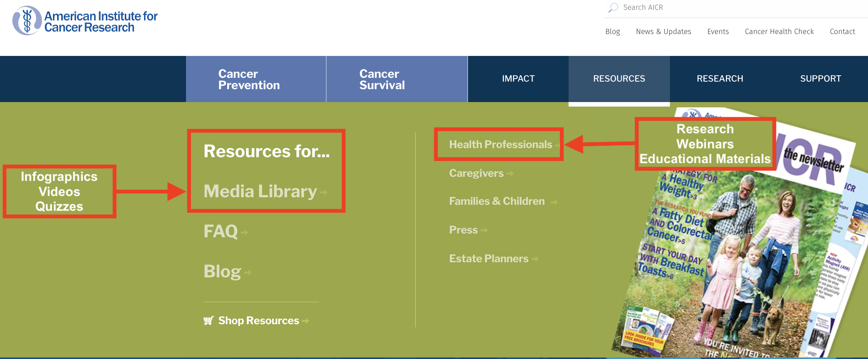Expand the IMPACT navigation dropdown
The width and height of the screenshot is (868, 359).
click(x=518, y=79)
